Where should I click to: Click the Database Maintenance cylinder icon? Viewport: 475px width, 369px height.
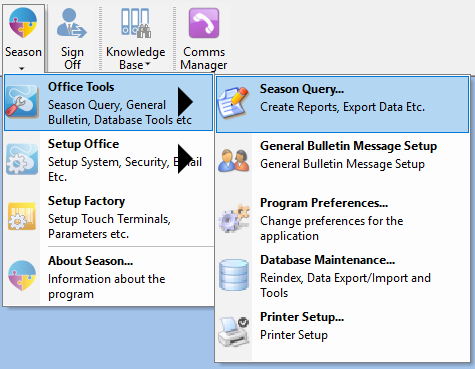coord(234,274)
